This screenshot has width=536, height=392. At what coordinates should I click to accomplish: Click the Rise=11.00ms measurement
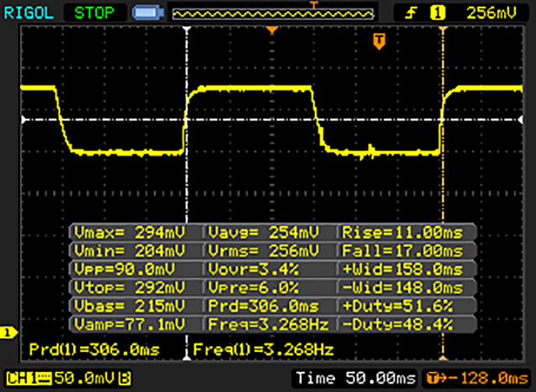point(402,233)
